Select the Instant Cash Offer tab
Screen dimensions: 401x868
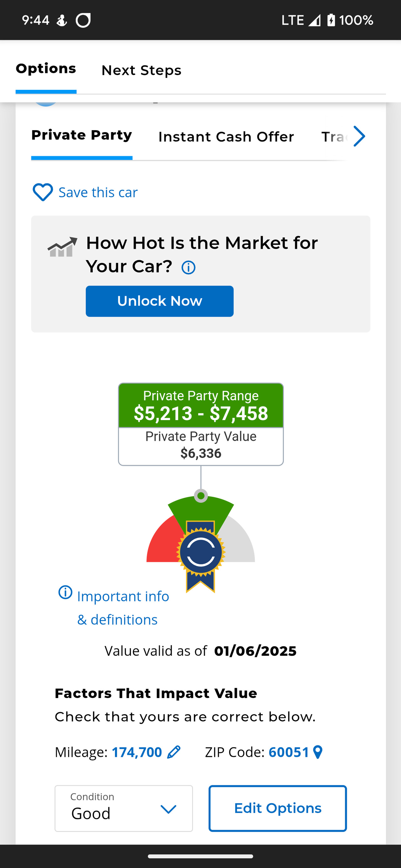tap(226, 137)
